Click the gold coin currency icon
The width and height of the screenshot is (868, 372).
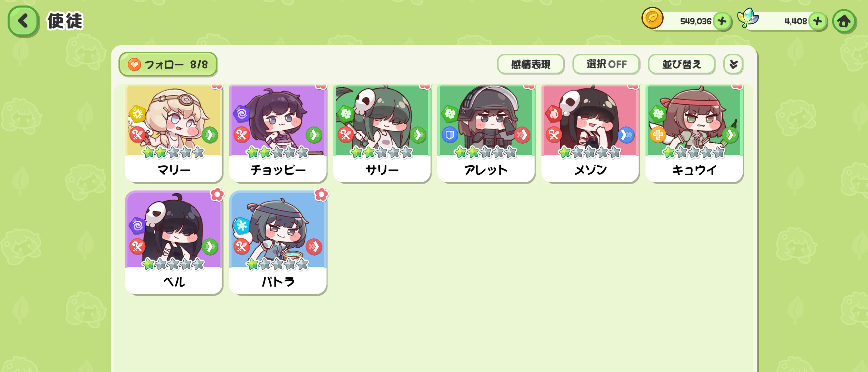pyautogui.click(x=652, y=18)
